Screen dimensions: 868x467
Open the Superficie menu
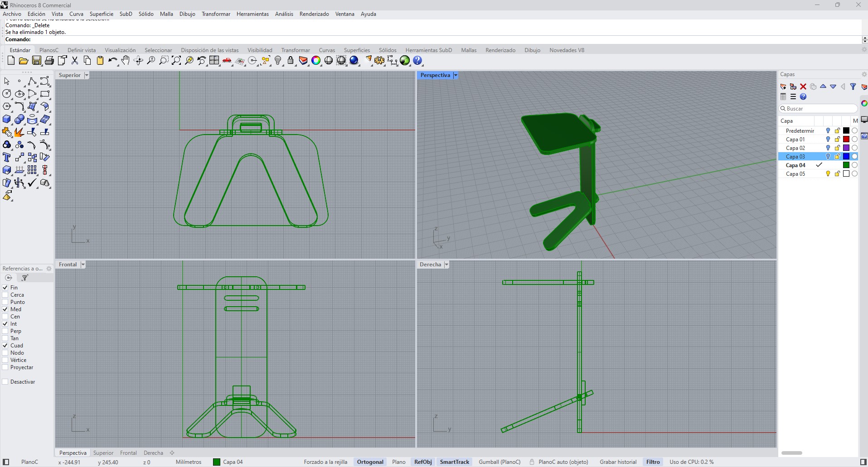coord(101,14)
